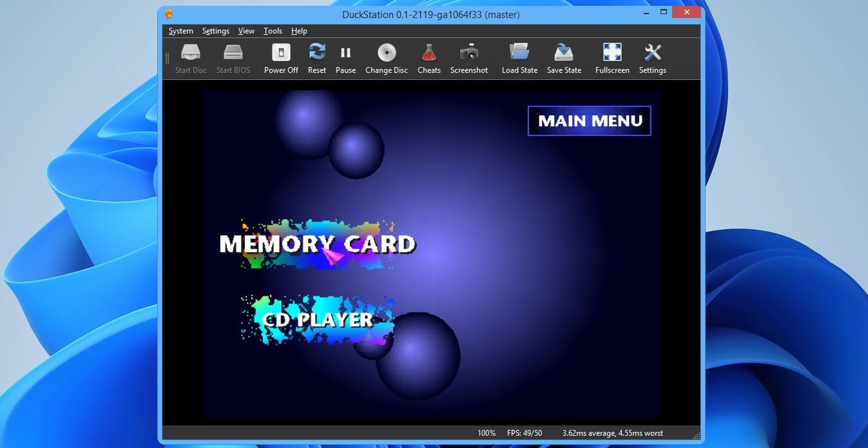The height and width of the screenshot is (448, 868).
Task: Open the Help menu
Action: coord(299,31)
